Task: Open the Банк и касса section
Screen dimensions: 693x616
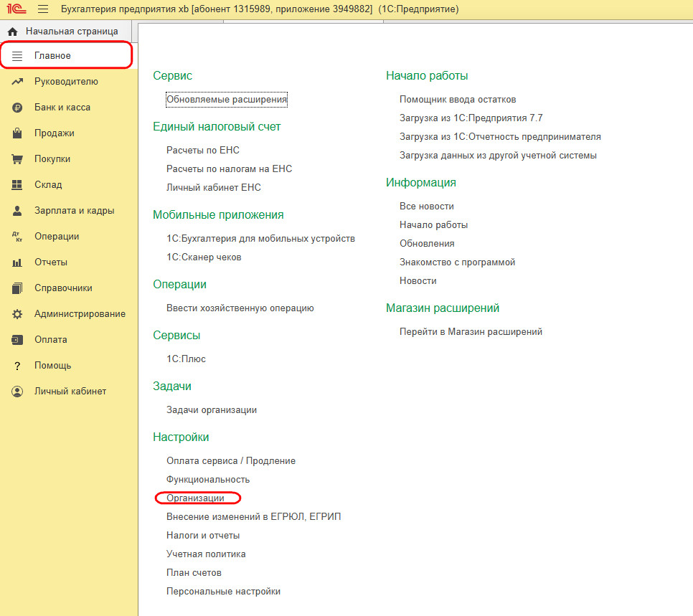Action: pyautogui.click(x=62, y=108)
